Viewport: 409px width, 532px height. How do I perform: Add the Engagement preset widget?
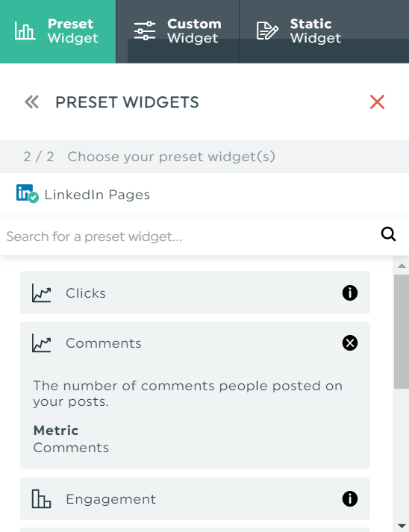(x=195, y=498)
